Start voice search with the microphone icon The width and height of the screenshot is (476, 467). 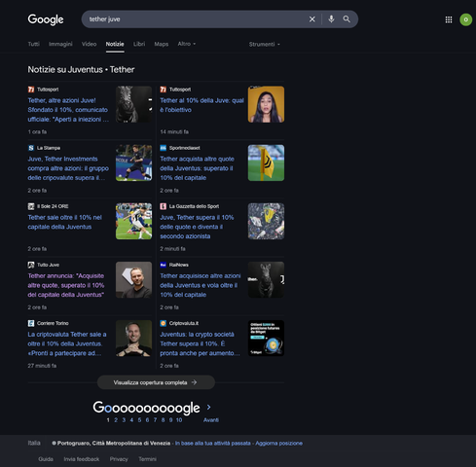click(x=331, y=19)
